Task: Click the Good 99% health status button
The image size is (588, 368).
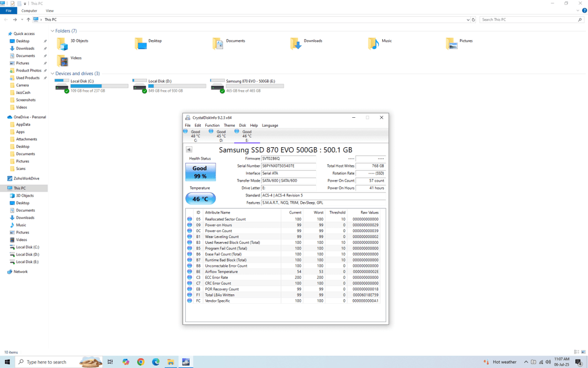Action: click(x=200, y=172)
